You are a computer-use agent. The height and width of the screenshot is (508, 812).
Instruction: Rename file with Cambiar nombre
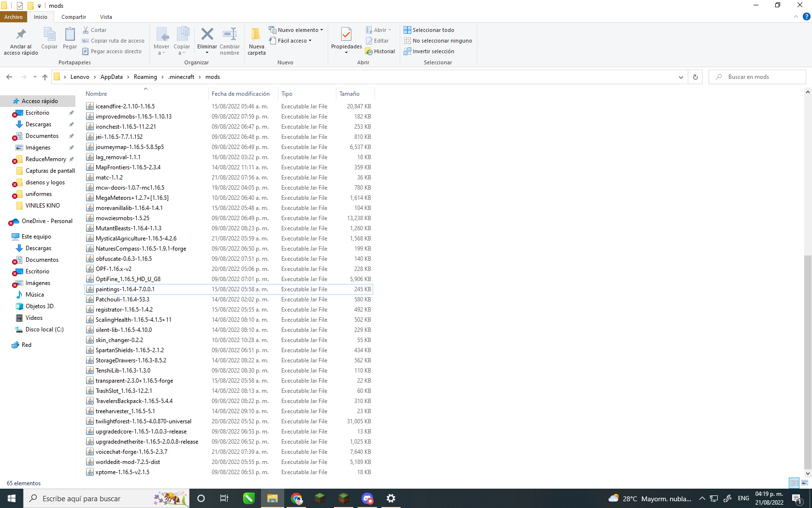(230, 42)
